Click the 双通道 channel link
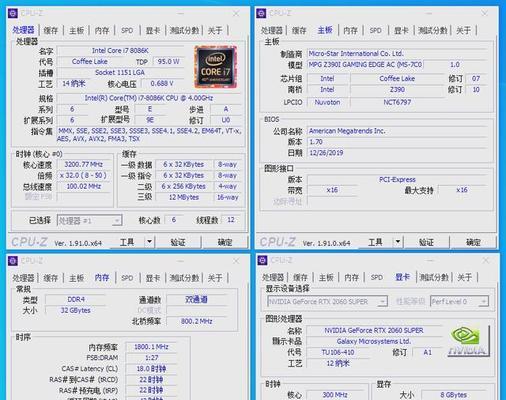The width and height of the screenshot is (506, 400). tap(196, 299)
